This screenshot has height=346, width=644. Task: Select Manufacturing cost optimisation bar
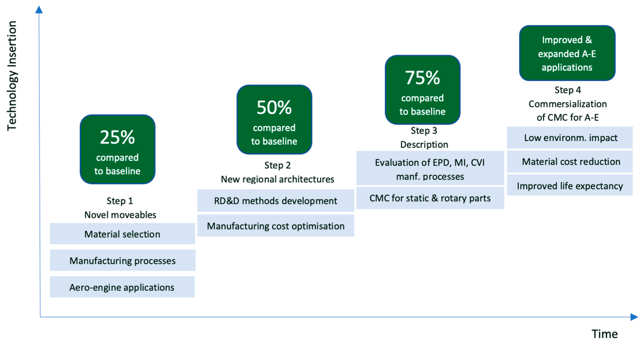[x=276, y=226]
